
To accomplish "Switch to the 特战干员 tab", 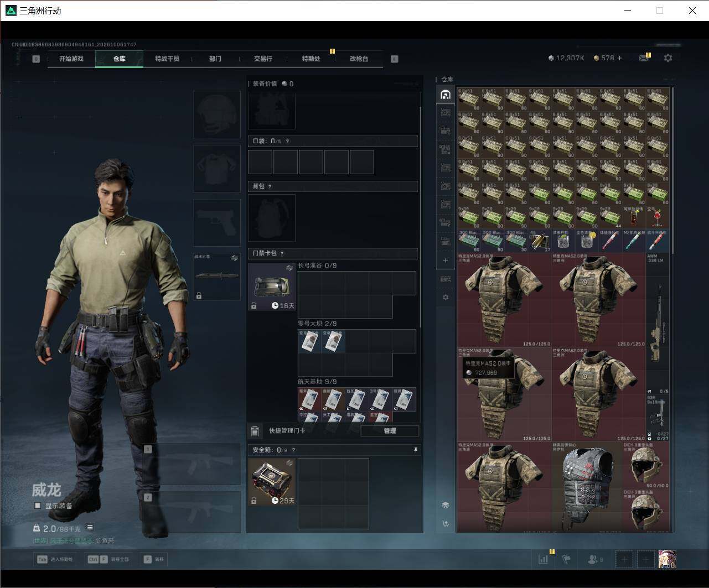I will click(x=167, y=59).
